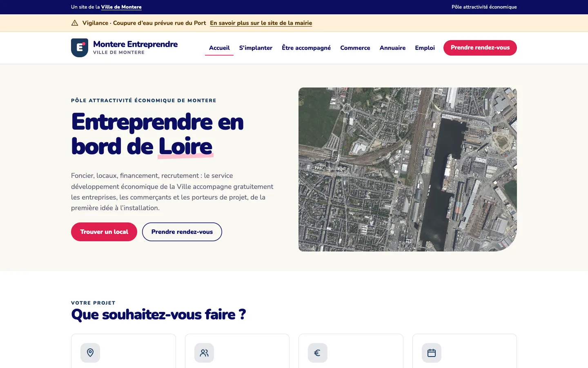The width and height of the screenshot is (588, 368).
Task: Go to S'implanter in navigation
Action: 256,48
